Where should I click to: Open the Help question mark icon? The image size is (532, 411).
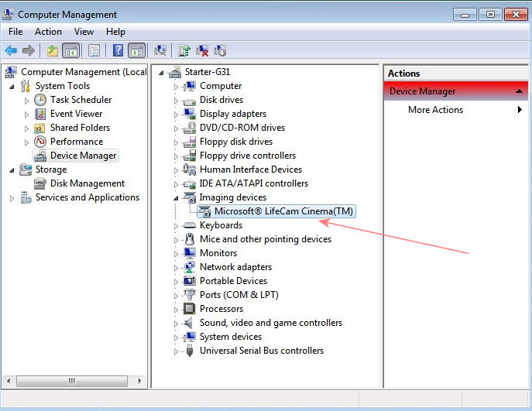click(x=118, y=50)
